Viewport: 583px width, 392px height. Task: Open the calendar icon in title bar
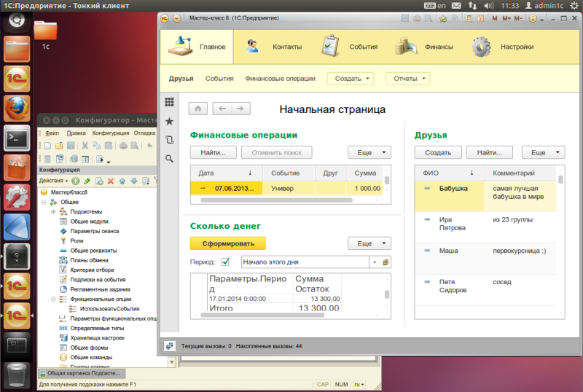coord(480,18)
